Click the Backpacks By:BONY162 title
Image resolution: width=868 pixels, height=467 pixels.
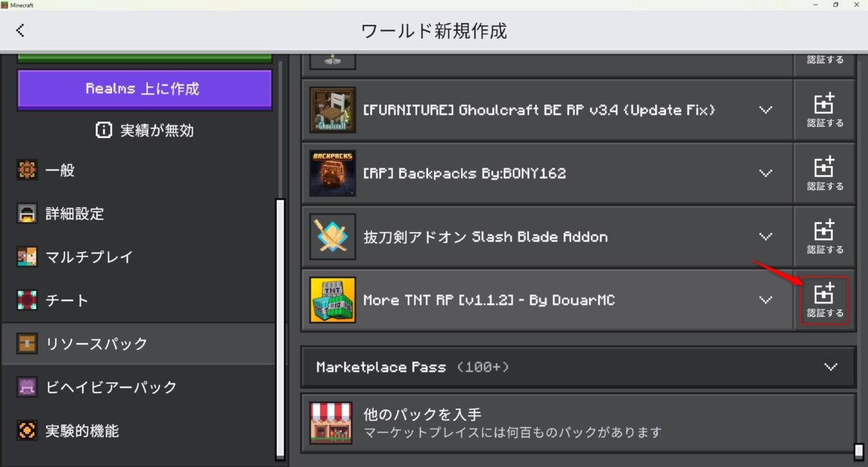(465, 173)
